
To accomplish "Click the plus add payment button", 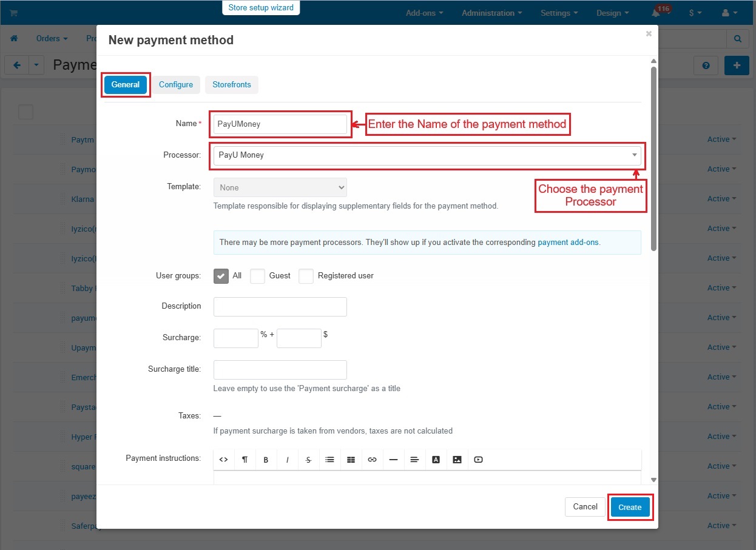I will 737,65.
